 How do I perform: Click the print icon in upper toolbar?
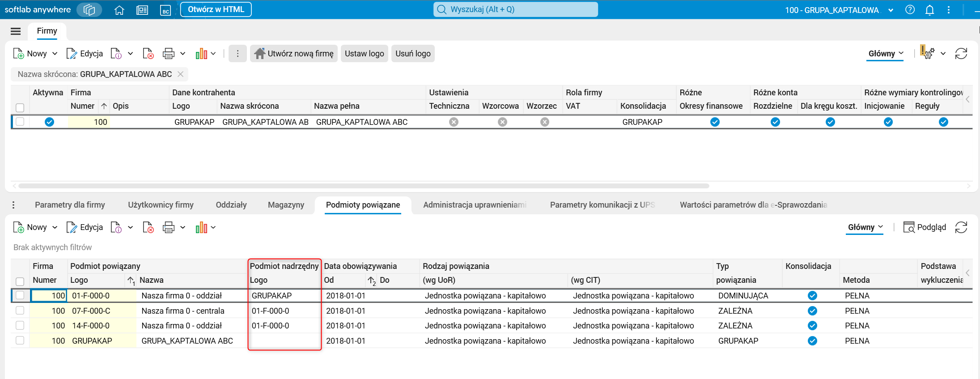click(x=168, y=54)
